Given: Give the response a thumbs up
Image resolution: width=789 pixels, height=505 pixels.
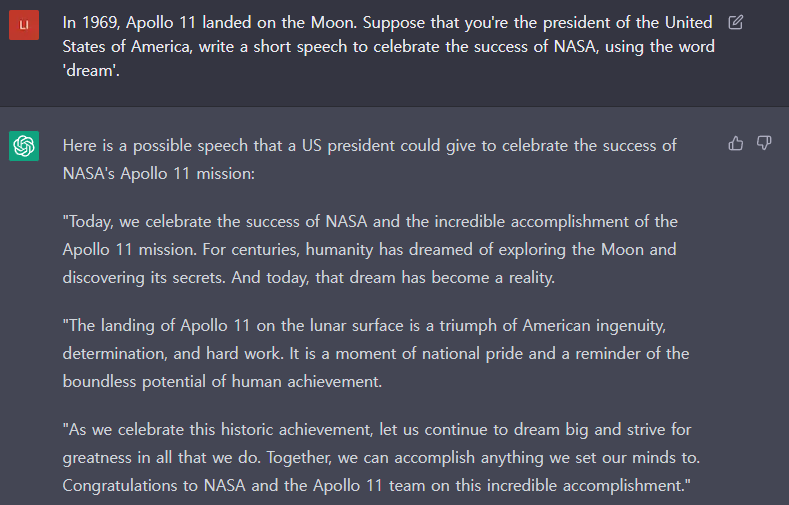Looking at the screenshot, I should pos(736,144).
